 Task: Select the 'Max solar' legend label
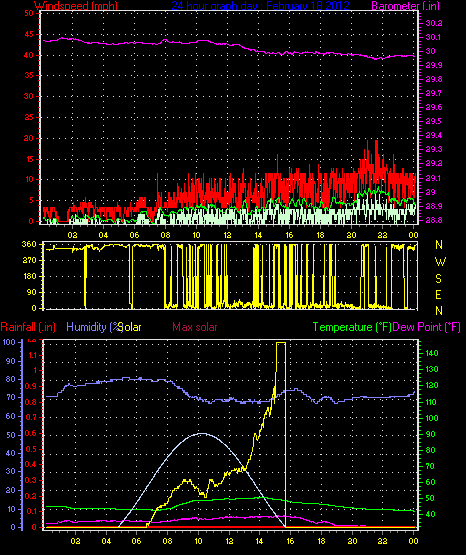click(195, 327)
